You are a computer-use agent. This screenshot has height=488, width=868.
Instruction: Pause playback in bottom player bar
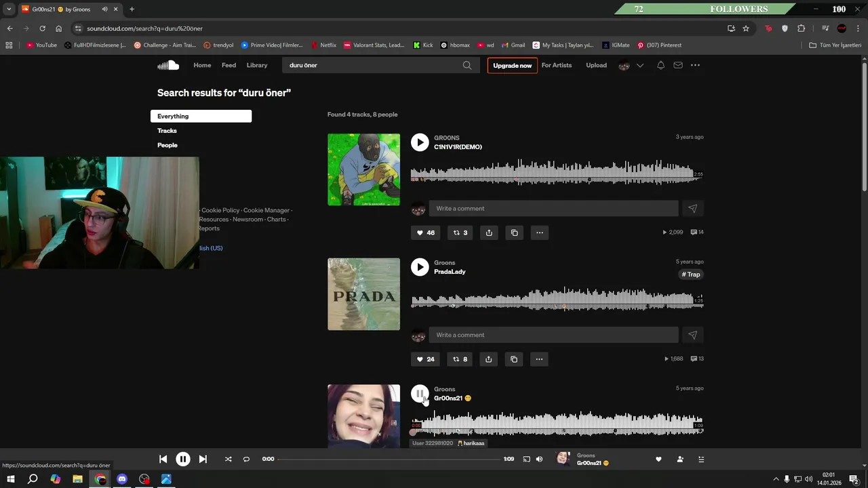(x=183, y=459)
